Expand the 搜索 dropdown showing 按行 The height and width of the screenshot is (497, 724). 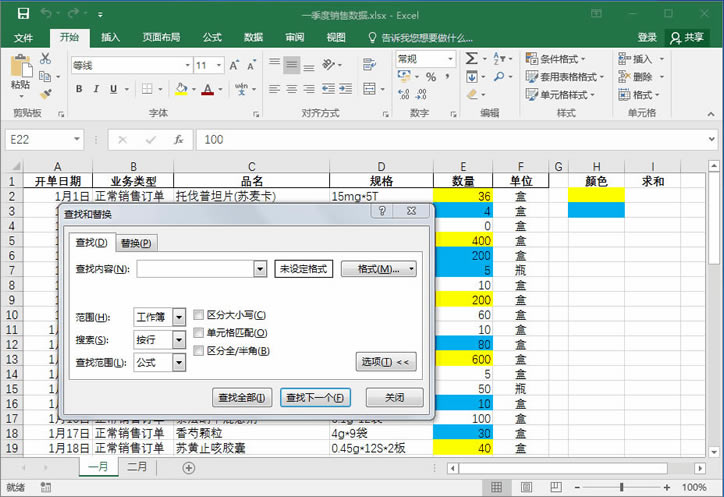(x=179, y=340)
